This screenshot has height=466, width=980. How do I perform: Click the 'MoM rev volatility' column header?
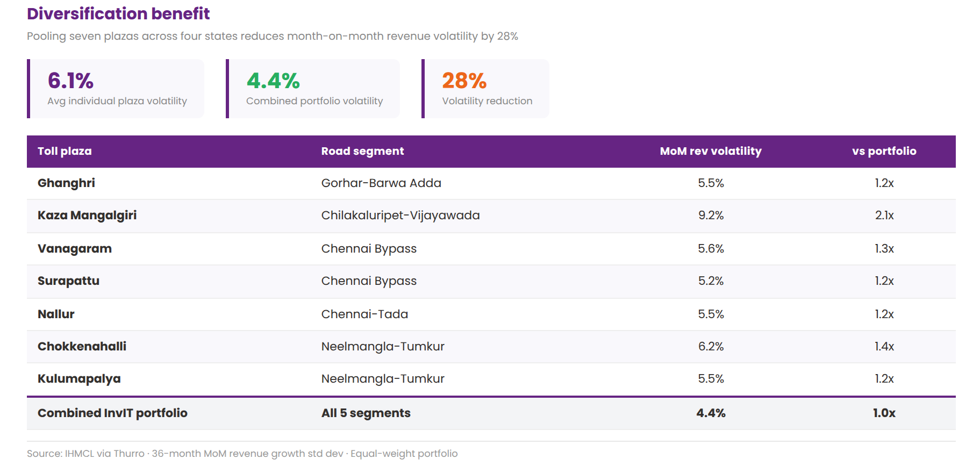(710, 151)
